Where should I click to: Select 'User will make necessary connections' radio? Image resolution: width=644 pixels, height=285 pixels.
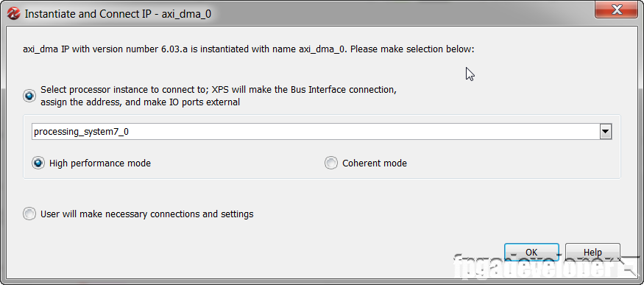click(29, 214)
